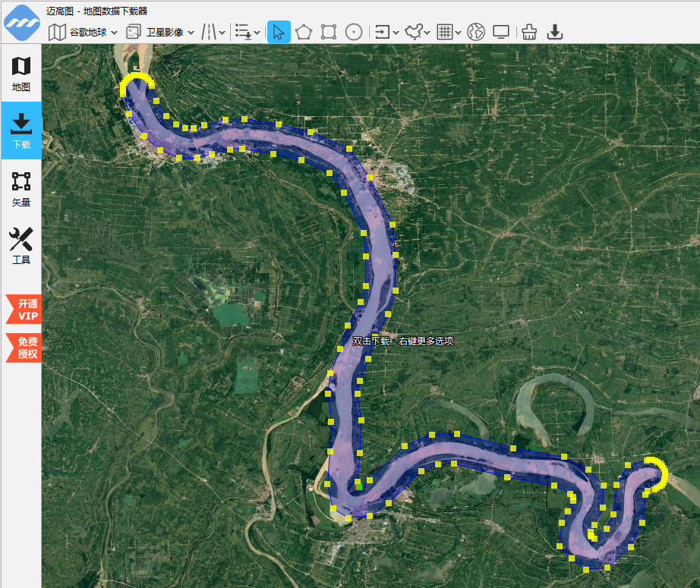Click the monitor screen icon
Viewport: 700px width, 588px height.
(501, 32)
